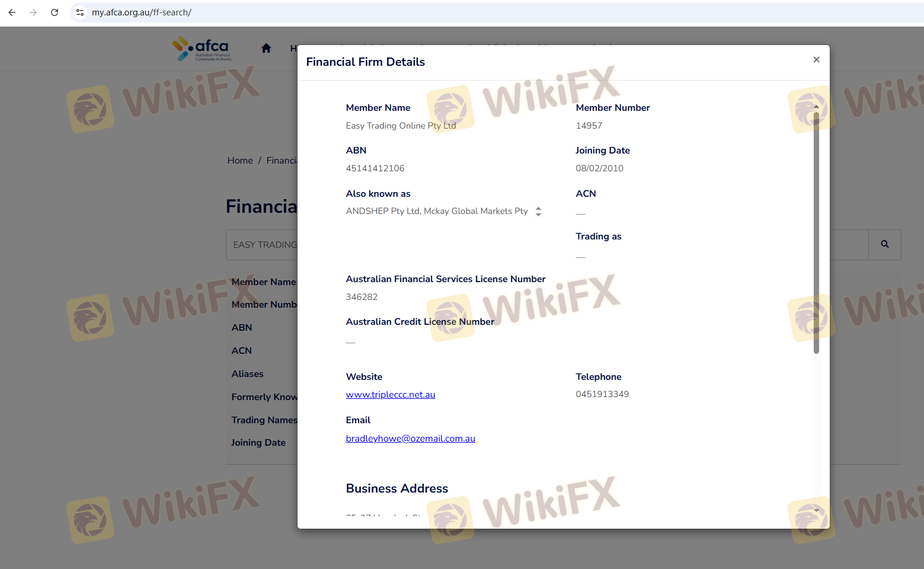Close the Financial Firm Details dialog
Image resolution: width=924 pixels, height=569 pixels.
pos(816,59)
